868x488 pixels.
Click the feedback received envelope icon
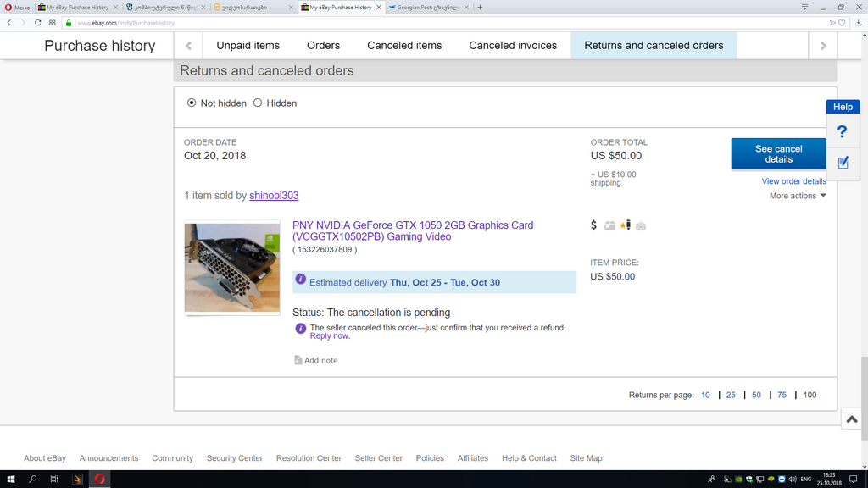coord(641,225)
